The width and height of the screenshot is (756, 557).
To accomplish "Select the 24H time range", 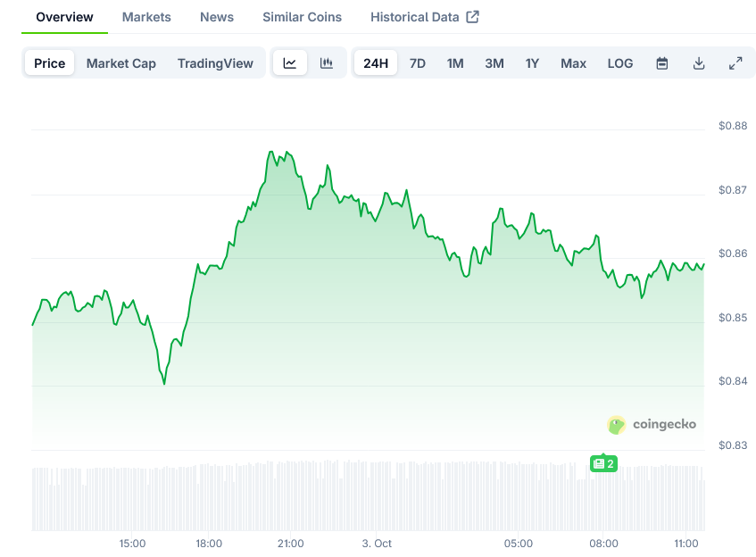I will click(x=376, y=63).
